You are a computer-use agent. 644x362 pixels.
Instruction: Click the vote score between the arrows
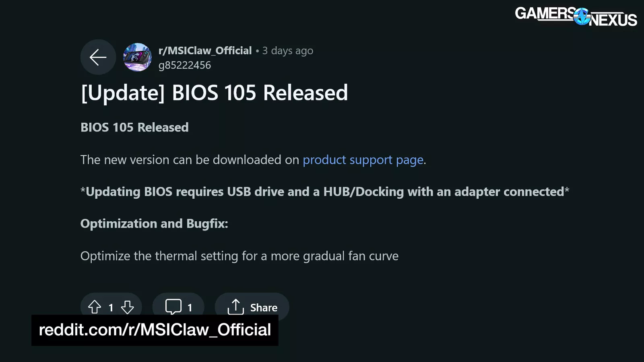pos(111,308)
